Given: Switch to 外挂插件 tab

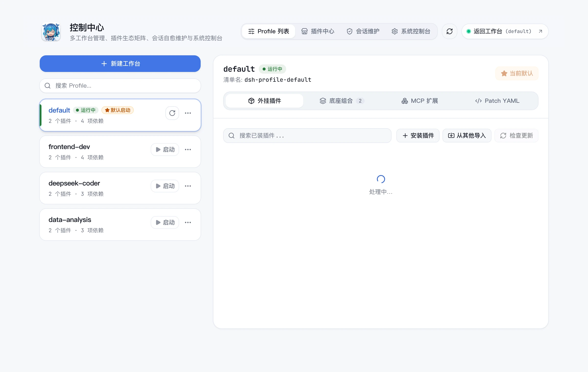Looking at the screenshot, I should pyautogui.click(x=264, y=101).
